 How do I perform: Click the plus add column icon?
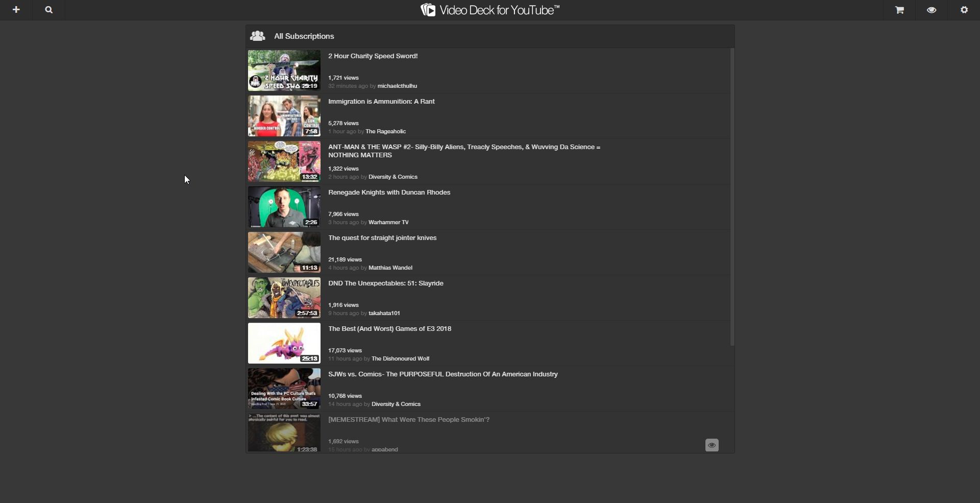[16, 10]
